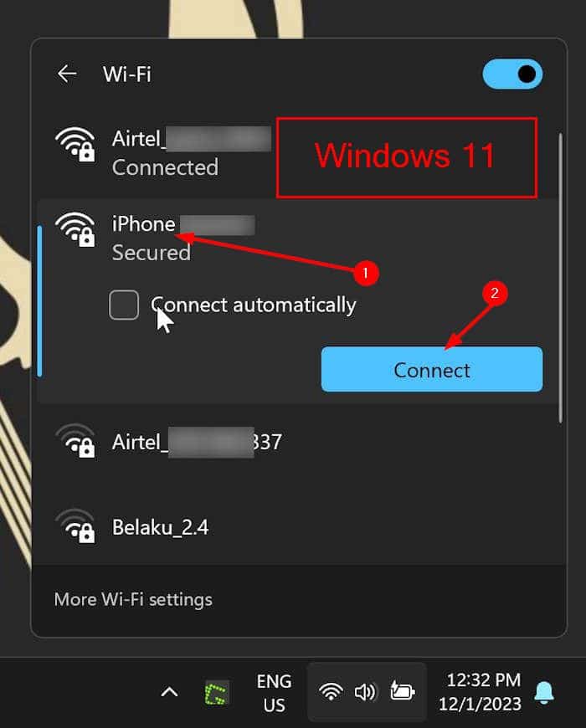The image size is (586, 728).
Task: Click the iPhone network signal icon
Action: click(75, 230)
